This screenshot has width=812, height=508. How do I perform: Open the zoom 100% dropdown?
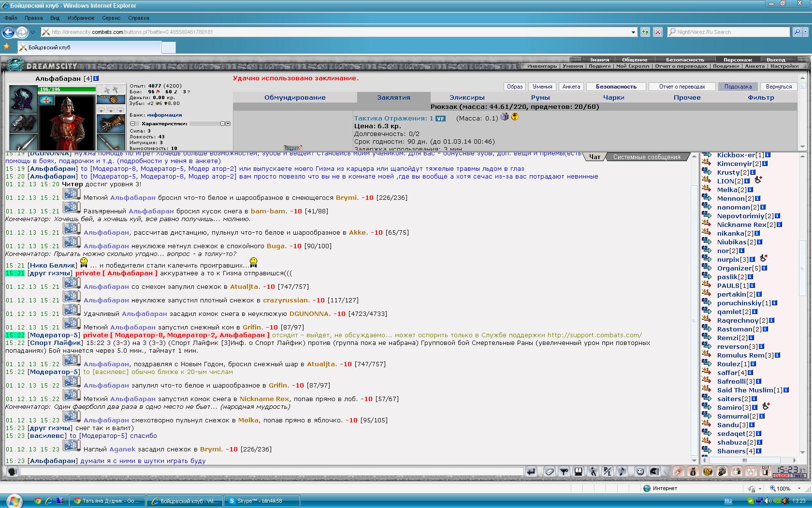point(800,489)
